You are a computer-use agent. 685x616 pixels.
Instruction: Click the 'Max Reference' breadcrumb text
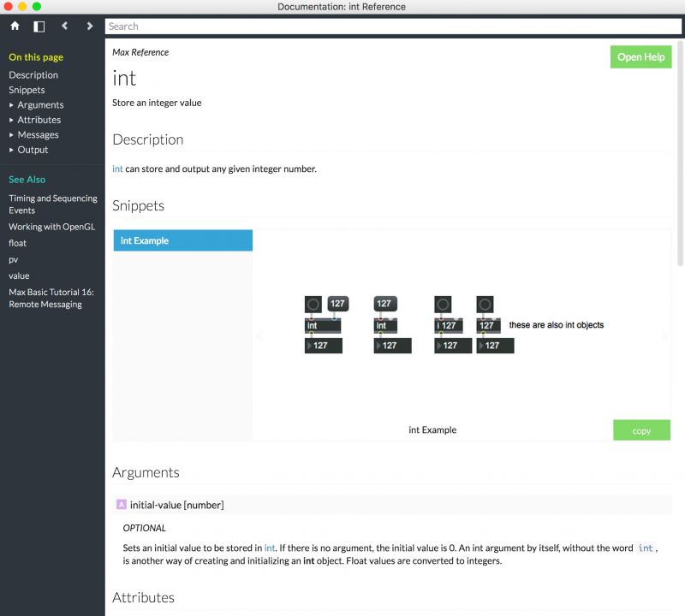click(x=140, y=52)
